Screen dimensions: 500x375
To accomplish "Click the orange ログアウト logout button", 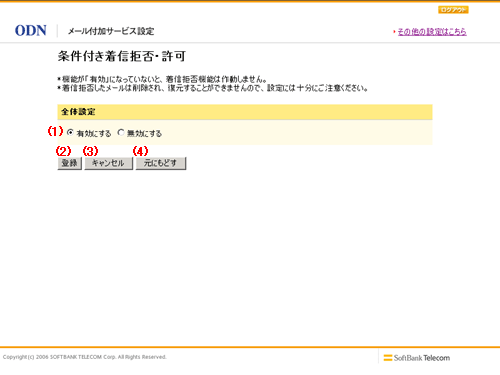I will 453,10.
